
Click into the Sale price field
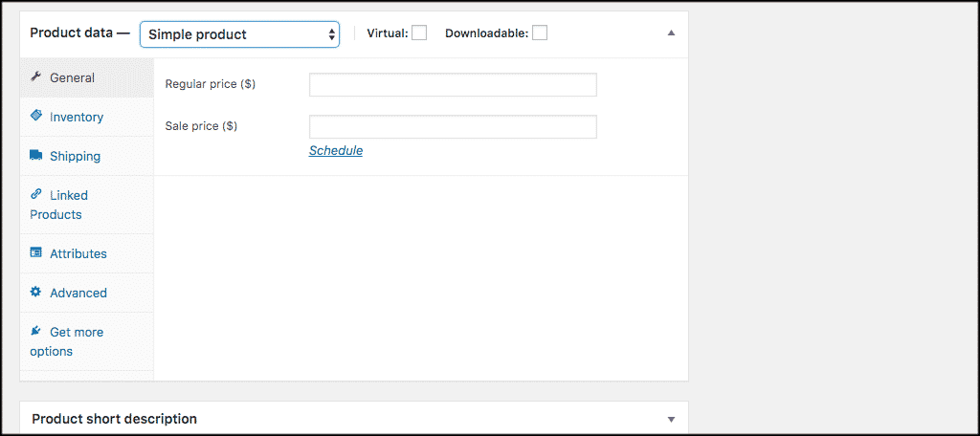tap(453, 127)
